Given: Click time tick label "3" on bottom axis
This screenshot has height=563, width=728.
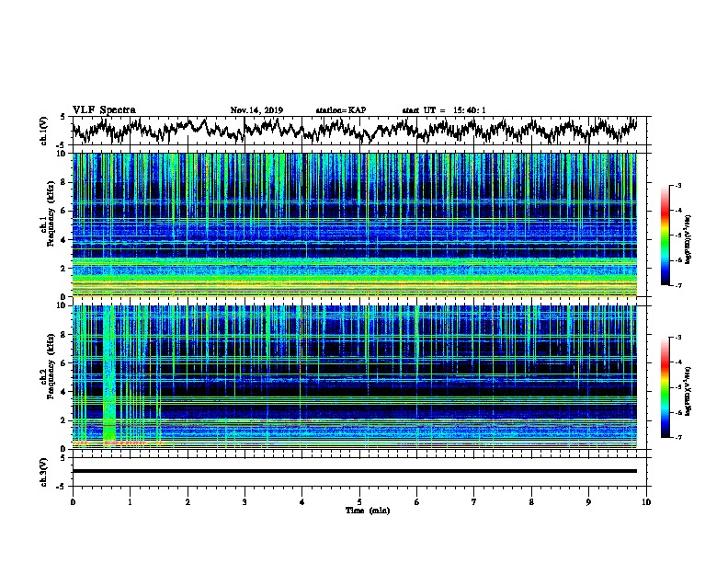Looking at the screenshot, I should (245, 502).
